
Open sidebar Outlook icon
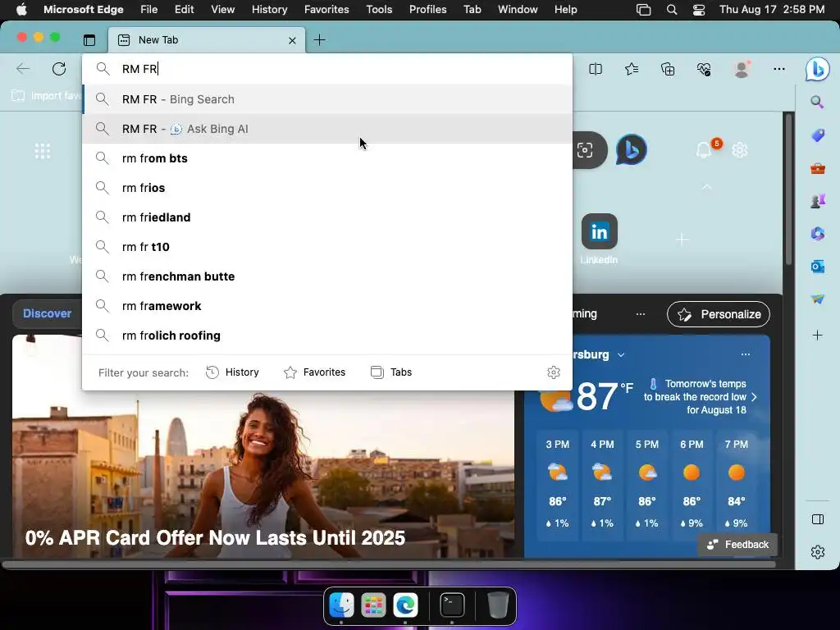tap(818, 267)
